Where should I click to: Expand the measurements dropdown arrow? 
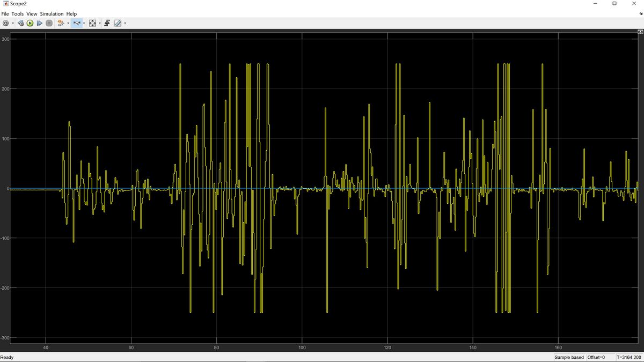click(x=125, y=23)
